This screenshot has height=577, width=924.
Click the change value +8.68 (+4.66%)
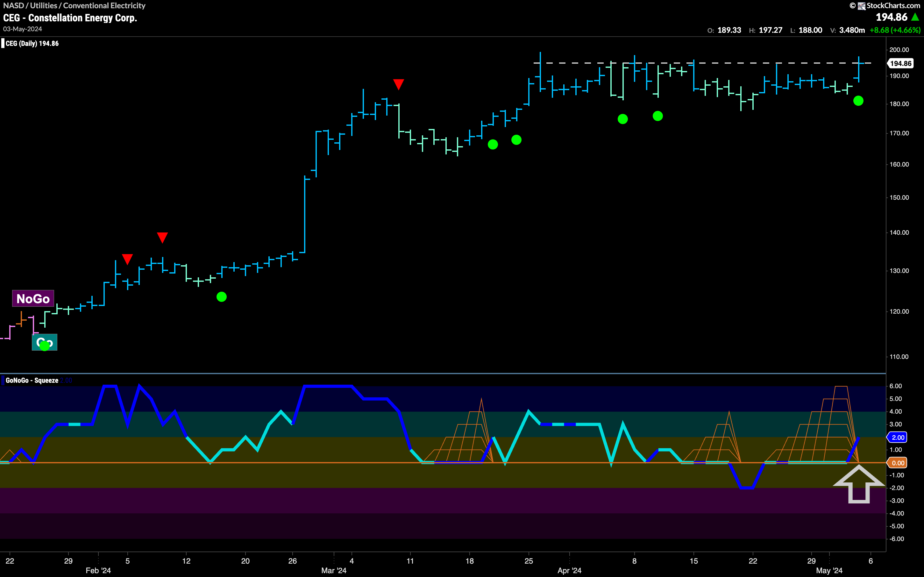895,30
